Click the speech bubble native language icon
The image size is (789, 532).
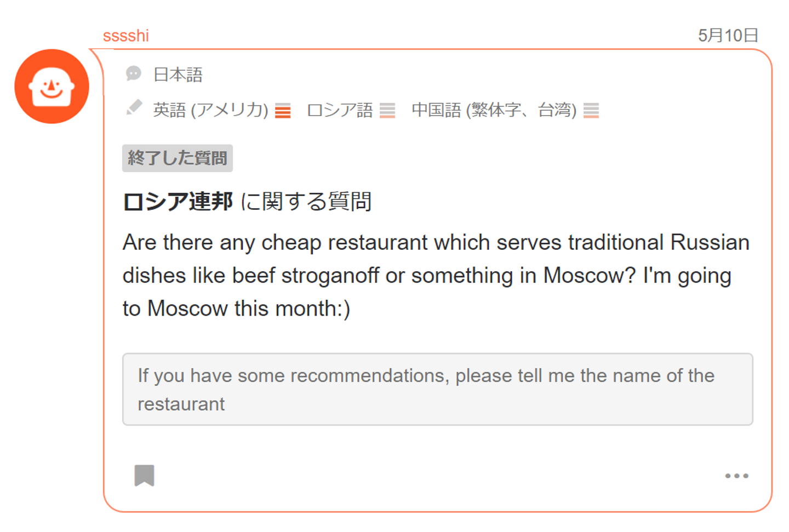click(133, 73)
